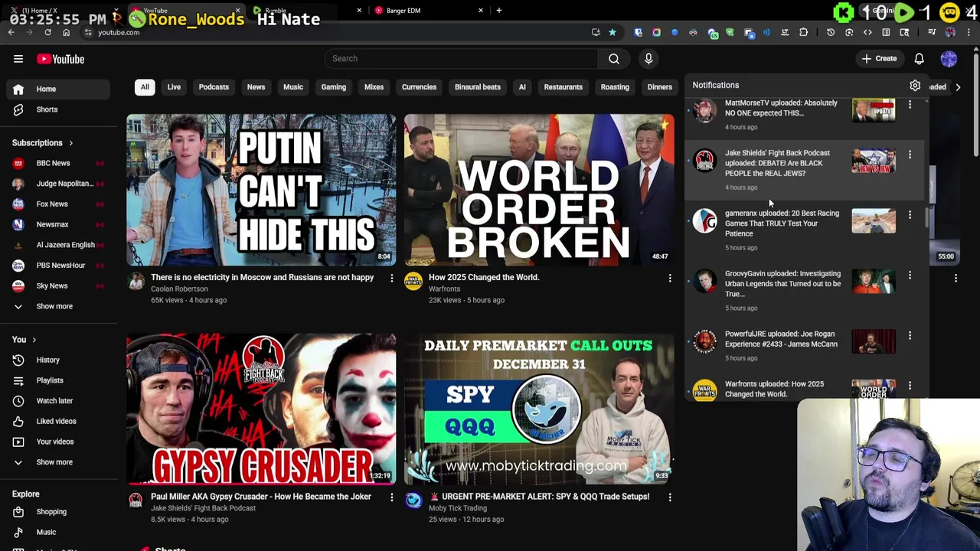Open Playlists in sidebar
Viewport: 980px width, 551px height.
tap(58, 380)
